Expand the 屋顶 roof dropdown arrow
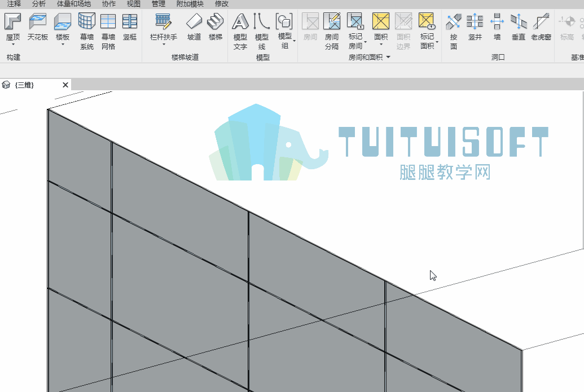This screenshot has height=392, width=584. pos(13,45)
